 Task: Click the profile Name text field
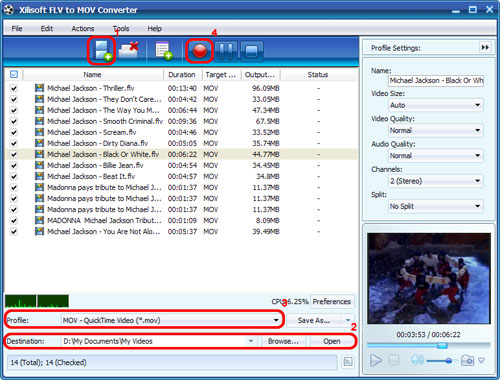click(436, 80)
